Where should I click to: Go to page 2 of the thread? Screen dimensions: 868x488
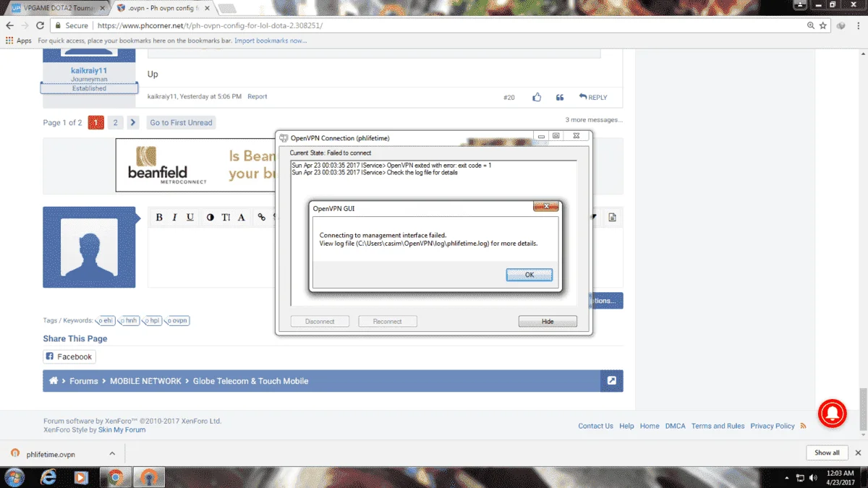[115, 122]
